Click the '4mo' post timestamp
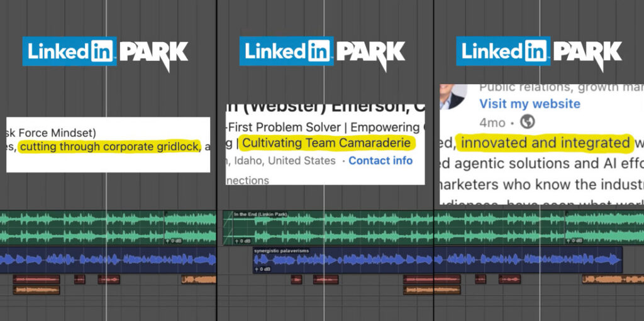Viewport: 644px width, 321px height. [x=493, y=122]
